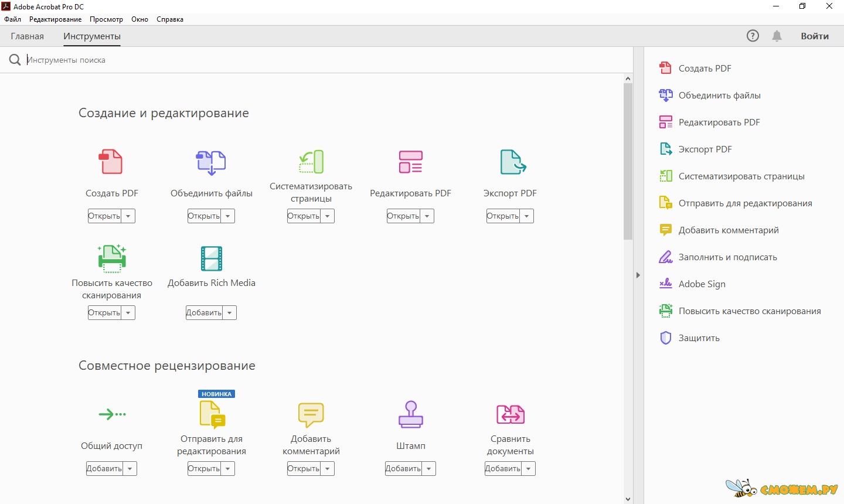Switch to the Главная tab
The height and width of the screenshot is (504, 844).
tap(27, 36)
